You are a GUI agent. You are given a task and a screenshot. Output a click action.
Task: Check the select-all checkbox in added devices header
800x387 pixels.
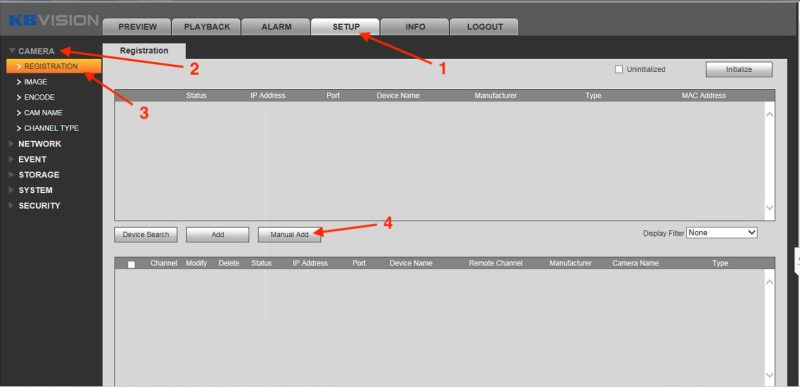(132, 264)
